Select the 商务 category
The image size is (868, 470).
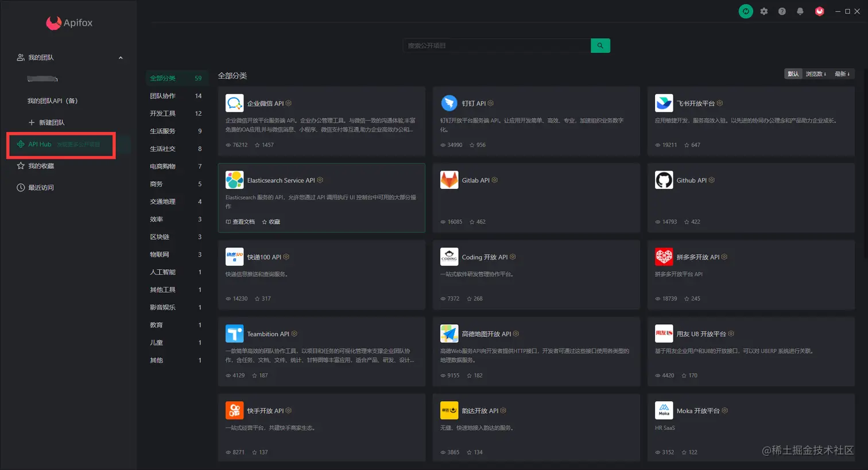coord(176,184)
